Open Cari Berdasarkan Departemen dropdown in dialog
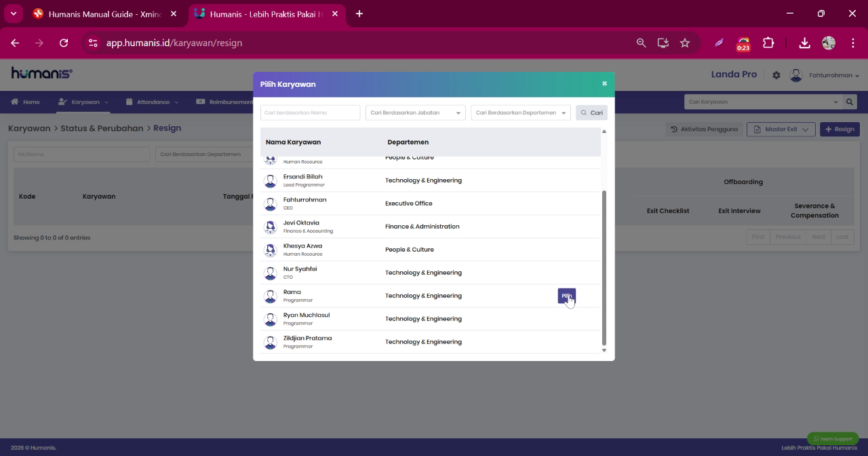 click(521, 113)
